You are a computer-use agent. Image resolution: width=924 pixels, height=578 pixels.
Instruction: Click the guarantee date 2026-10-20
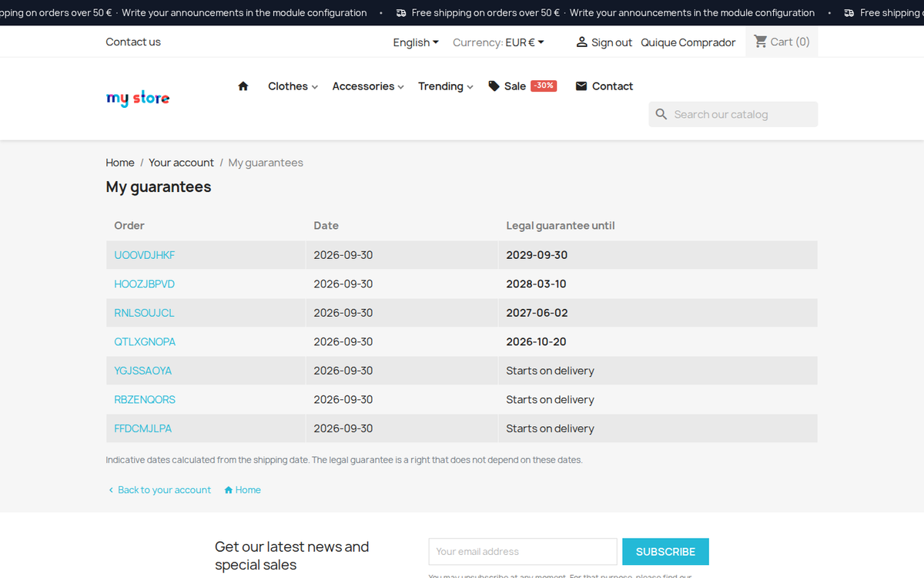(536, 341)
